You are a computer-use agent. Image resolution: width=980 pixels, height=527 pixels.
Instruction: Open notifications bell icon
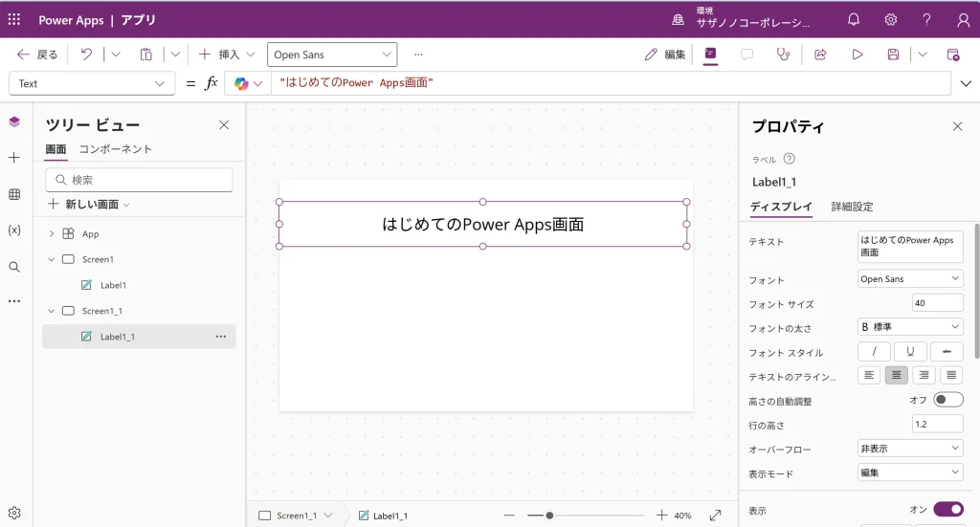pyautogui.click(x=854, y=19)
